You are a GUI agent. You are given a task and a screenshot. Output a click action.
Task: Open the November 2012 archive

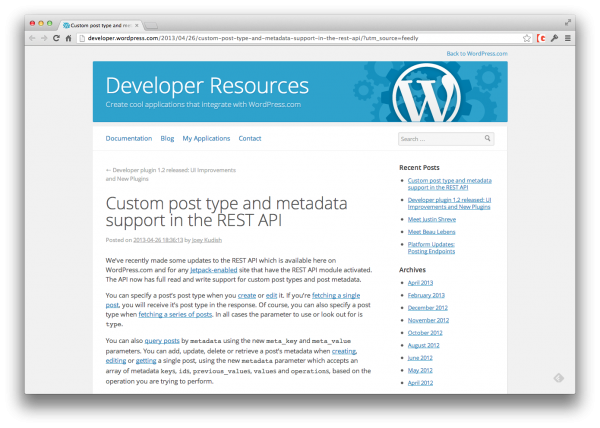coord(428,321)
